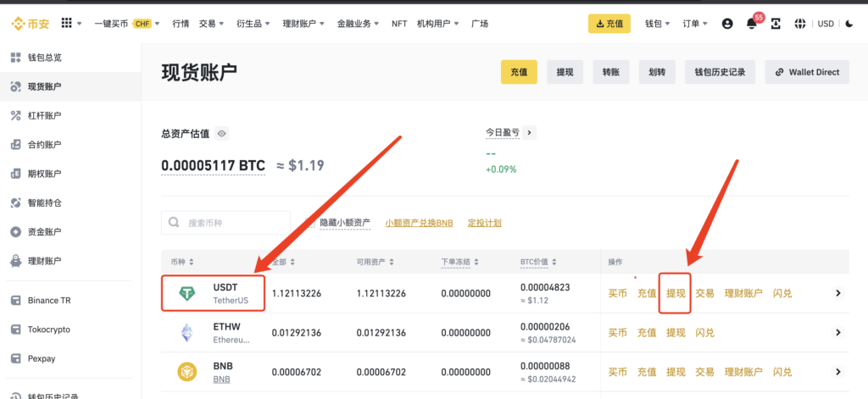868x399 pixels.
Task: Expand the BNB row chevron
Action: [838, 372]
